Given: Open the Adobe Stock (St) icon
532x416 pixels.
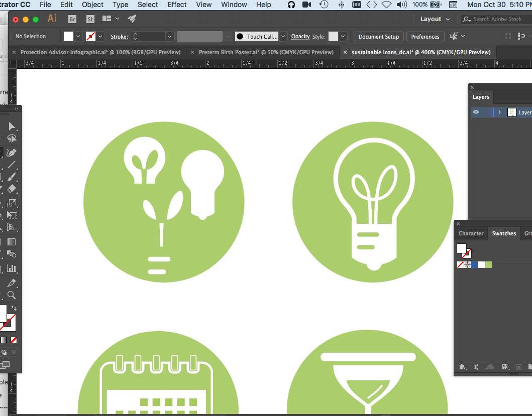Looking at the screenshot, I should 90,19.
